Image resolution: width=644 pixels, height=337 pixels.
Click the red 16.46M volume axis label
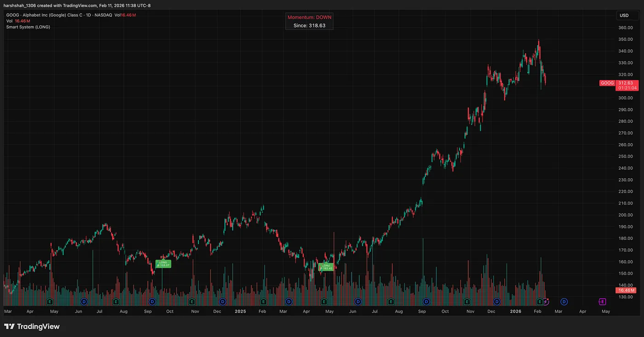coord(626,291)
